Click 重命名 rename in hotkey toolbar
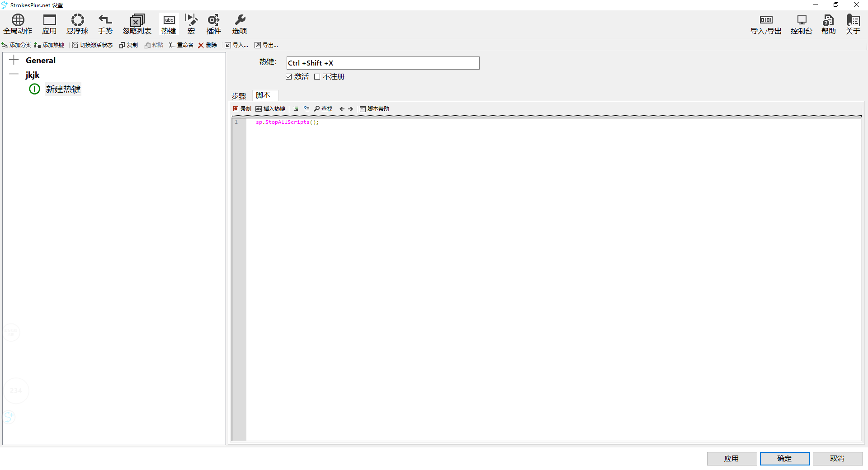The height and width of the screenshot is (470, 868). pos(181,45)
